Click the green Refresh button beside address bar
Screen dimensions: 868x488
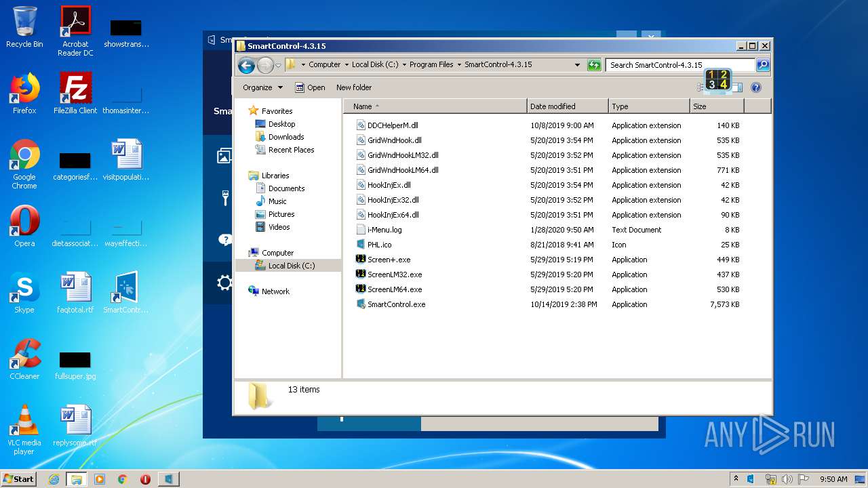594,65
